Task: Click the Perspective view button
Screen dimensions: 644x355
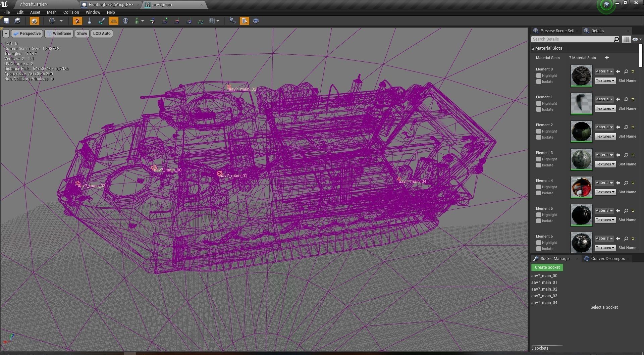Action: pyautogui.click(x=27, y=34)
